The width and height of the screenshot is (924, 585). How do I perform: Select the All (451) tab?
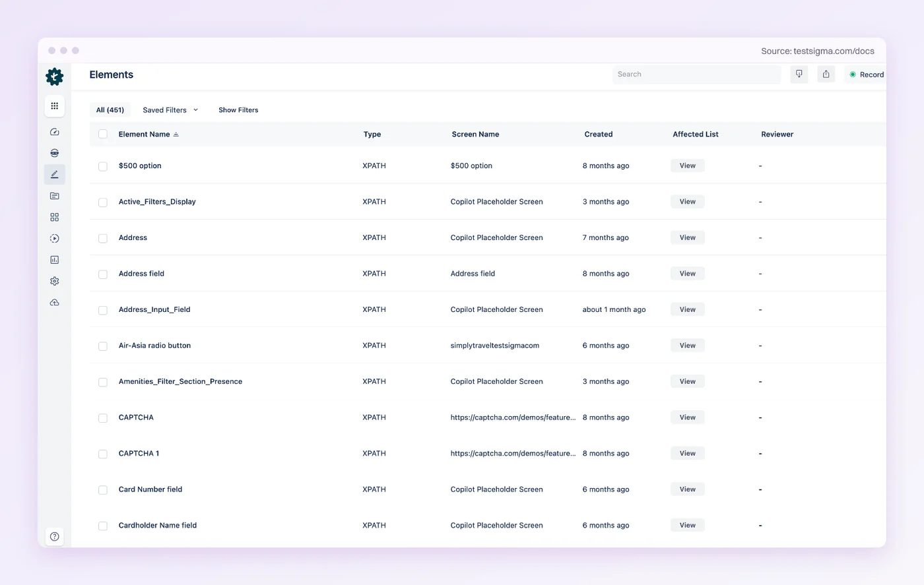coord(110,110)
